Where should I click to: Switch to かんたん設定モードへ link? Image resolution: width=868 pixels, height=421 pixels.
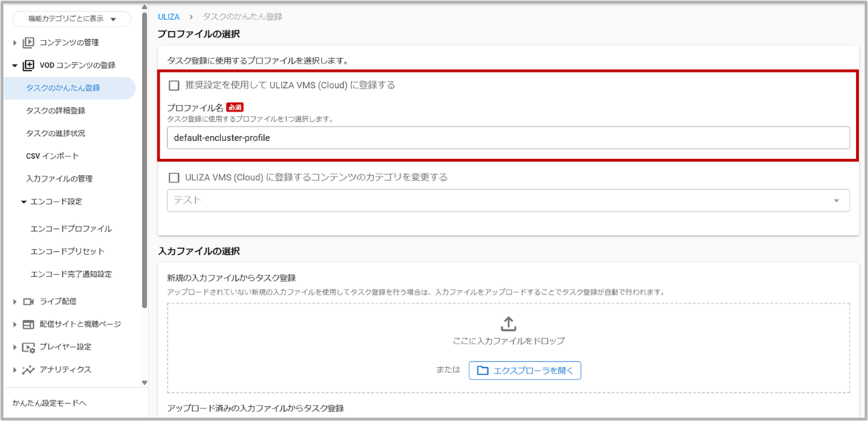[50, 403]
